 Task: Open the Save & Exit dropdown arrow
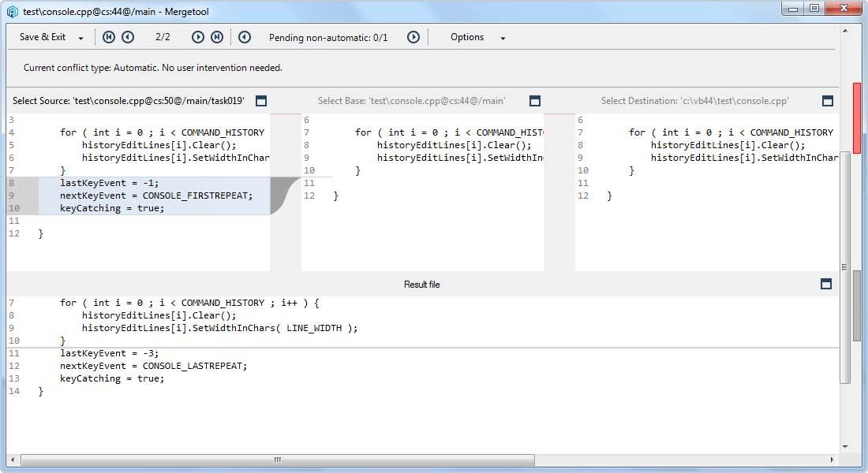pyautogui.click(x=80, y=38)
